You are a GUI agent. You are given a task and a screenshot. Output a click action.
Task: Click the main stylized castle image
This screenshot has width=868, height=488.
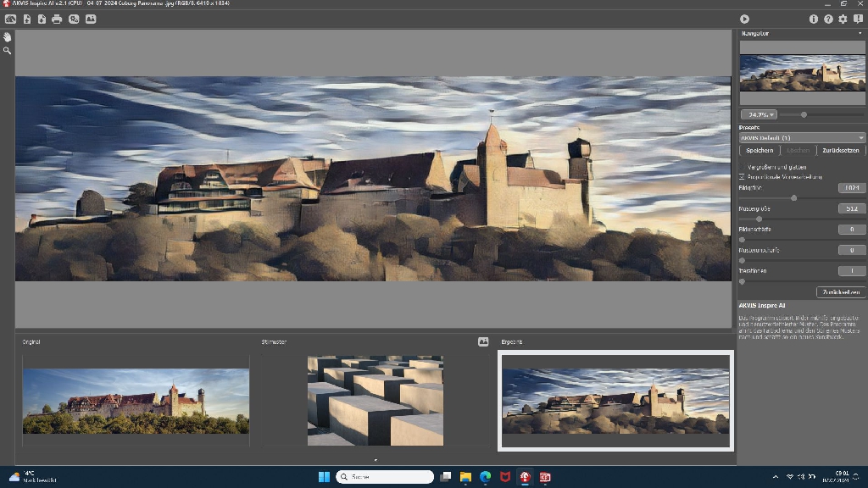tap(373, 179)
